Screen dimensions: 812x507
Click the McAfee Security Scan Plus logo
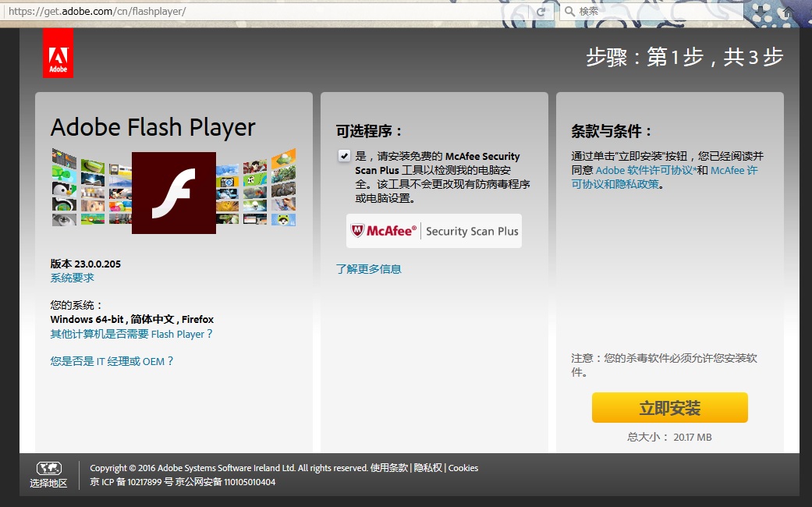click(434, 231)
